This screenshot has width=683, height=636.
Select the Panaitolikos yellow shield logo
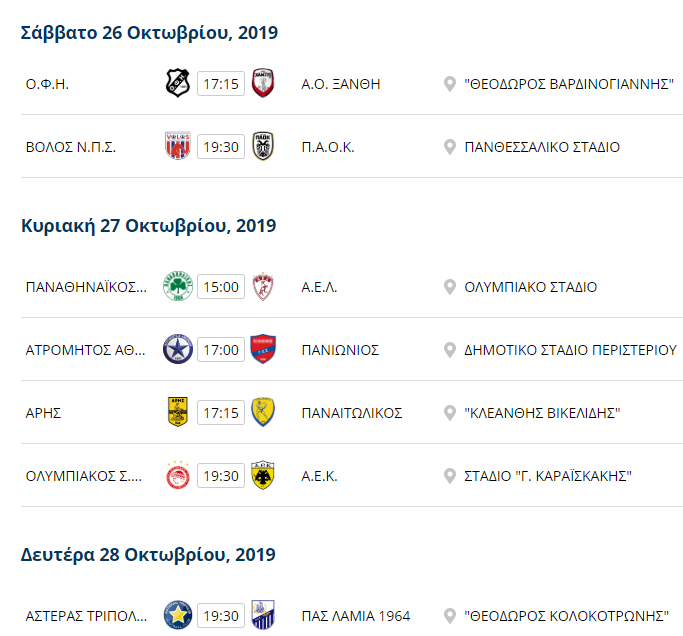coord(263,412)
